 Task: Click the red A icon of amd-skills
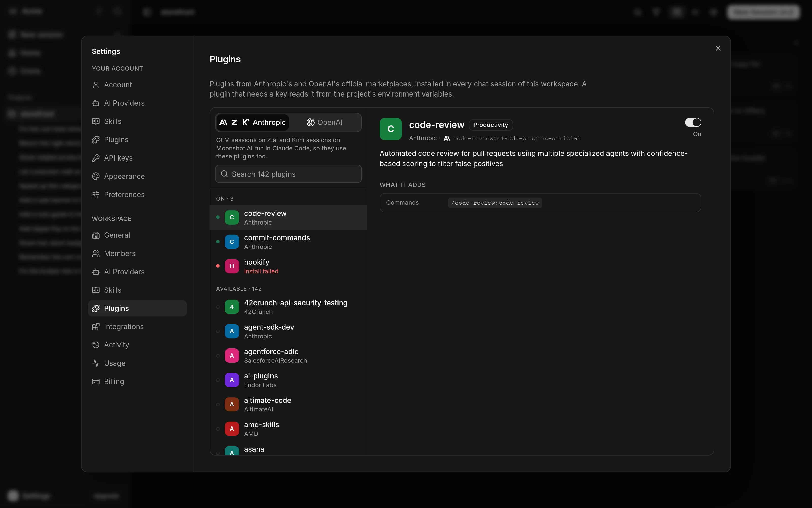pos(231,429)
